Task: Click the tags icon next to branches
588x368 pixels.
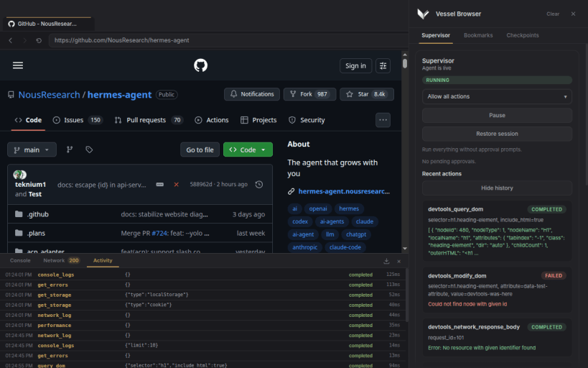Action: tap(89, 149)
